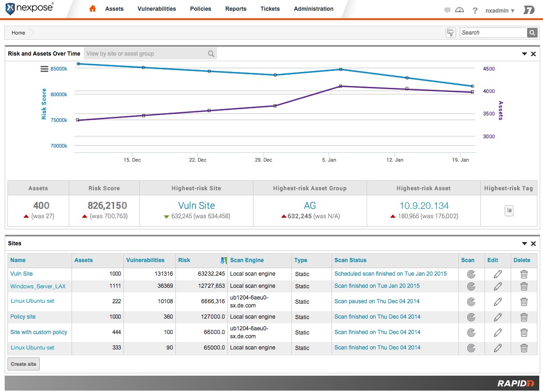This screenshot has width=543, height=392.
Task: Close the Sites panel
Action: 533,244
